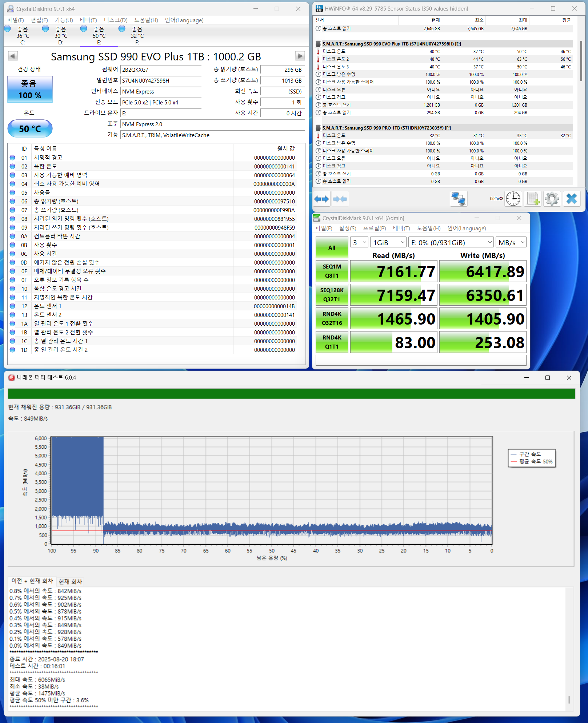Click the network remote monitoring icon in HWiNFO
Image resolution: width=588 pixels, height=723 pixels.
(458, 199)
